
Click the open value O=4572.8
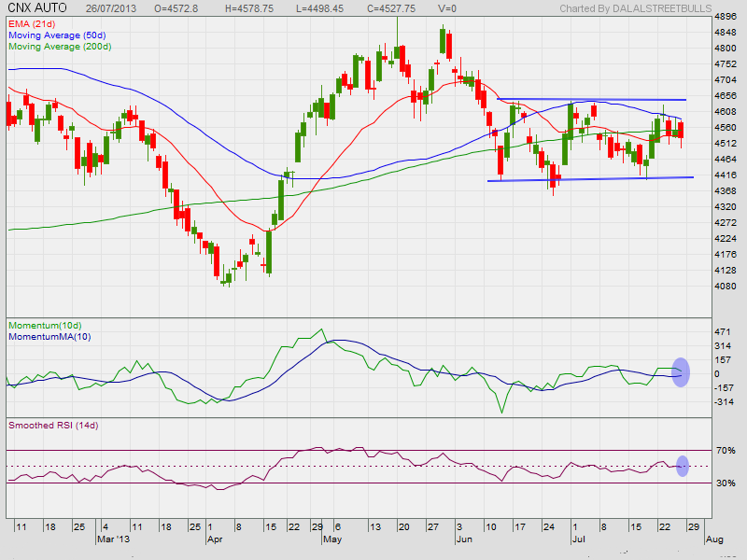point(176,8)
